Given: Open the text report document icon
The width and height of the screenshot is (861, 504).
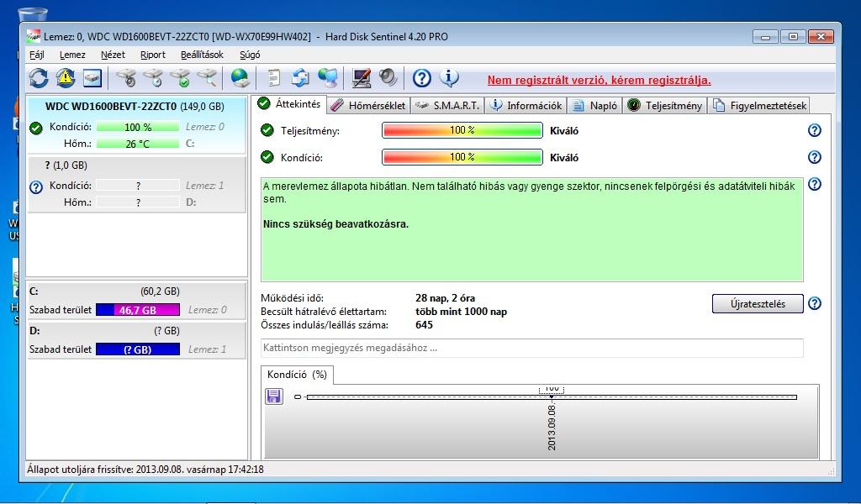Looking at the screenshot, I should [x=273, y=78].
